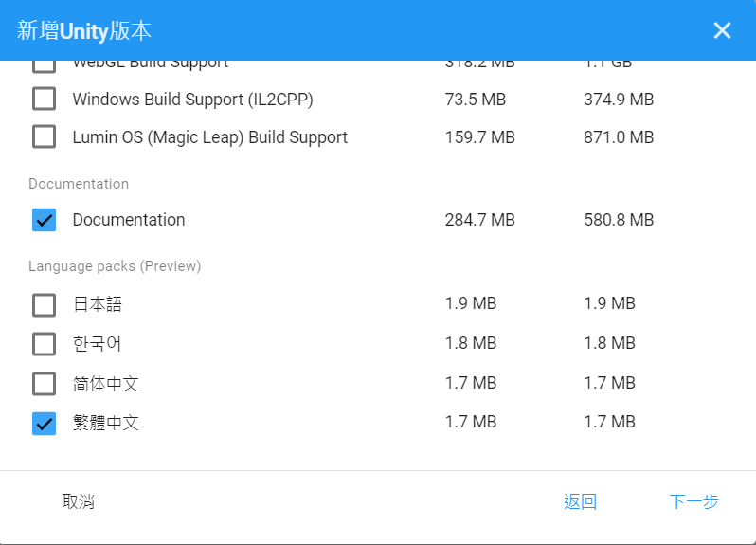Click the "Language packs (Preview)" section header
This screenshot has height=545, width=756.
[115, 266]
